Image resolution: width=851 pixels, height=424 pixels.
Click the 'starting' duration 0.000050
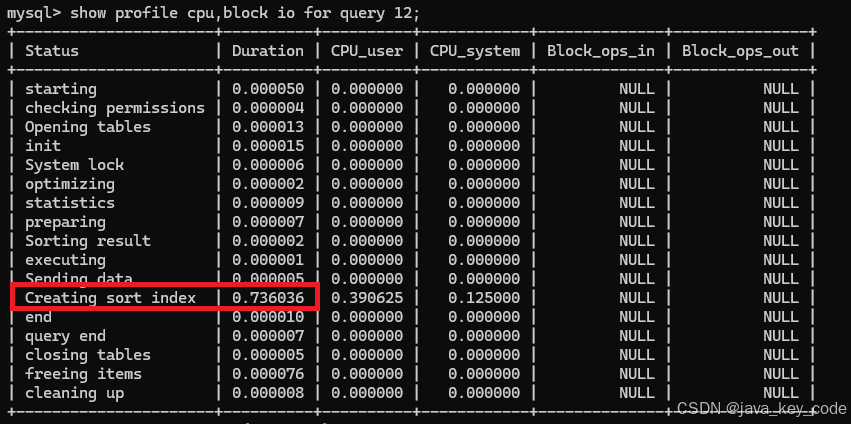tap(267, 89)
